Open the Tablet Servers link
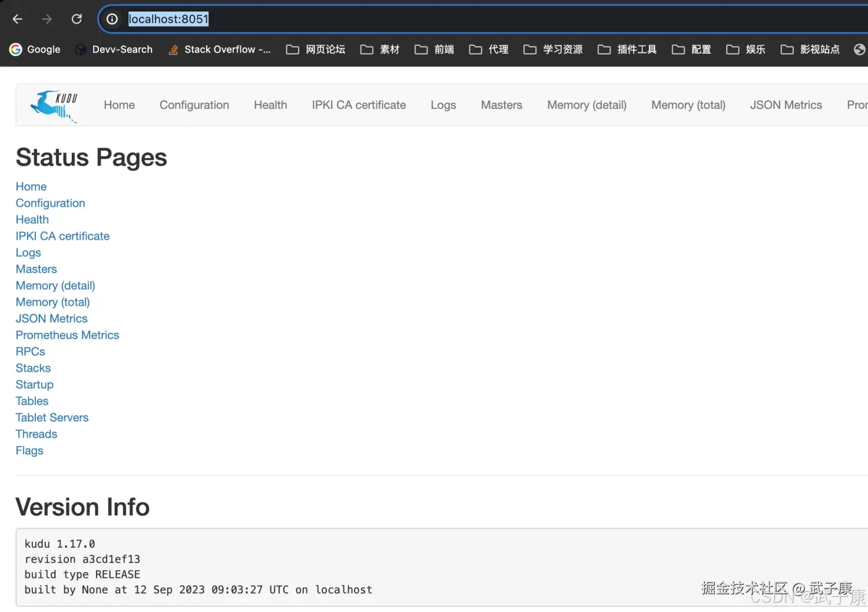868x612 pixels. click(52, 417)
